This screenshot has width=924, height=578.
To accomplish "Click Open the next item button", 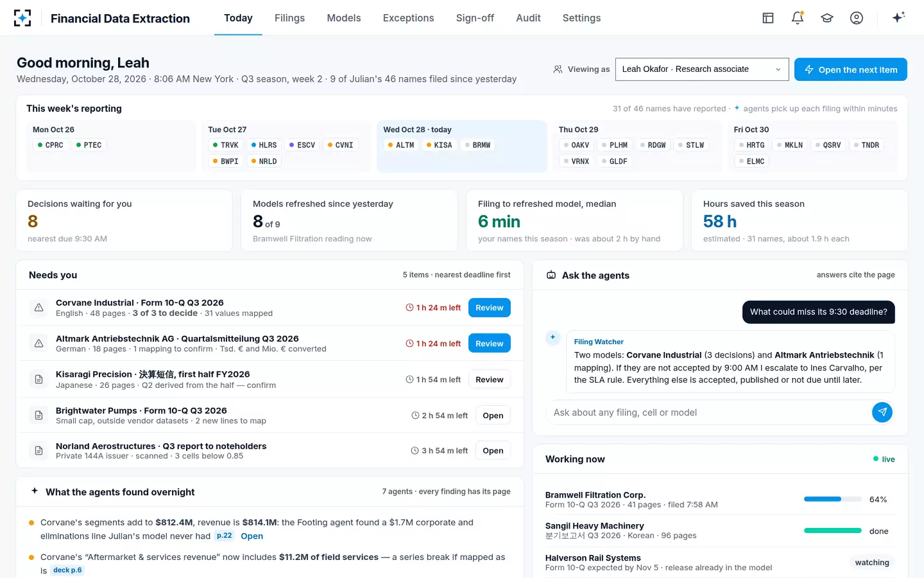I will (850, 69).
